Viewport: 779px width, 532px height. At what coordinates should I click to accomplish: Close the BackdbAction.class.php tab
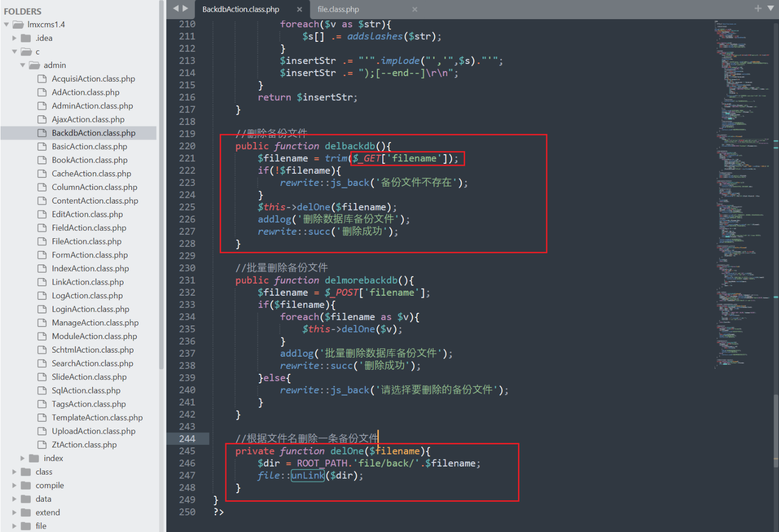tap(299, 9)
